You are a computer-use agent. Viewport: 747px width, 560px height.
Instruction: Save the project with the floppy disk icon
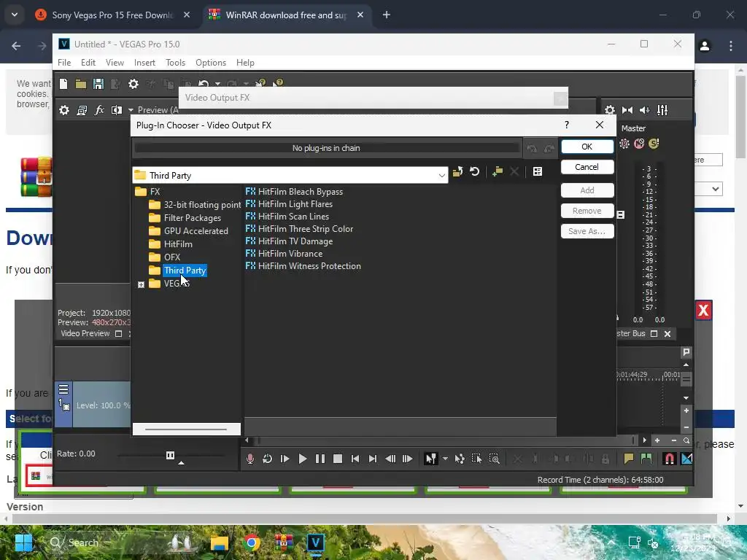pos(98,85)
